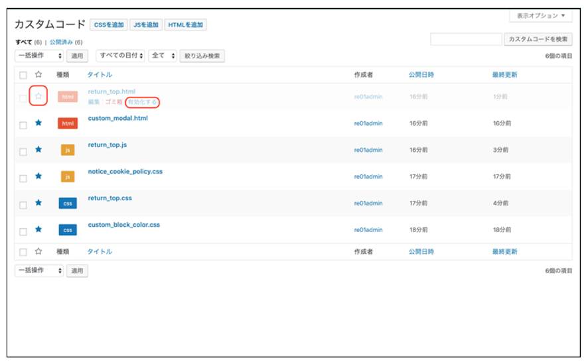Click star icon in table footer
This screenshot has height=364, width=588.
38,251
